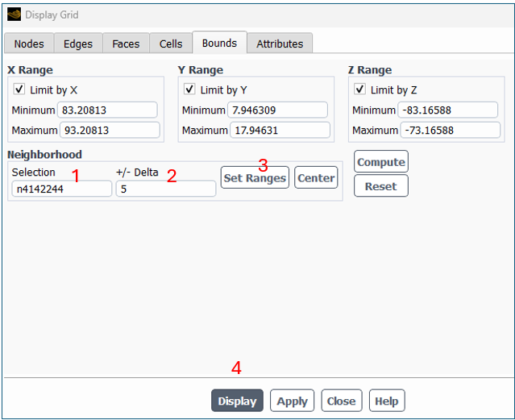This screenshot has height=420, width=515.
Task: Click the Display Grid title bar icon
Action: [x=14, y=15]
